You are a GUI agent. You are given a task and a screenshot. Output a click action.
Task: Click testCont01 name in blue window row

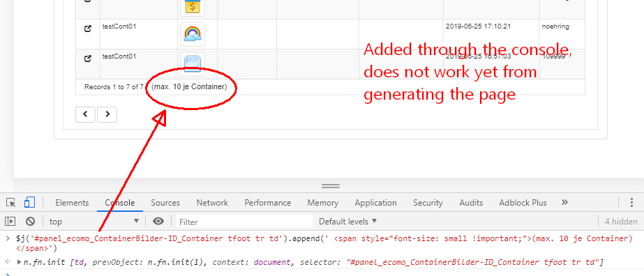[x=119, y=56]
